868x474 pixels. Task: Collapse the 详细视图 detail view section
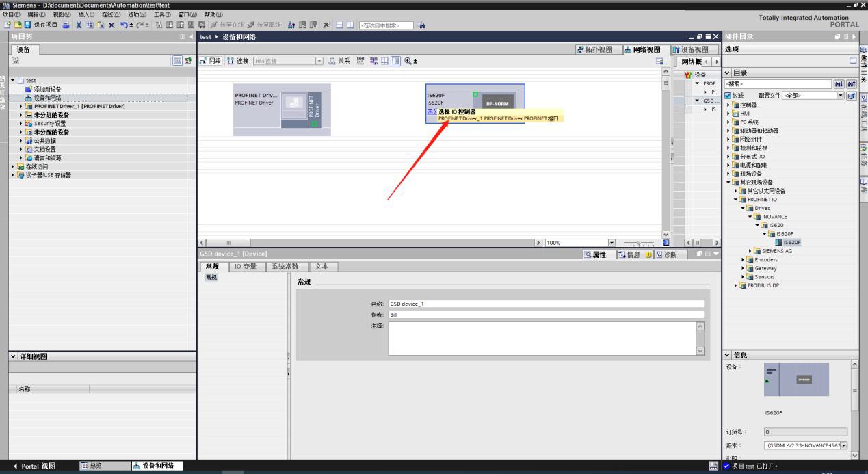point(14,356)
